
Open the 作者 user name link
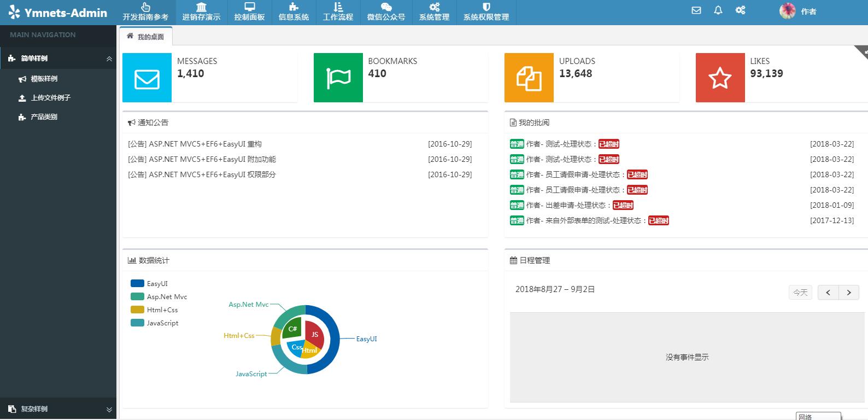(808, 11)
